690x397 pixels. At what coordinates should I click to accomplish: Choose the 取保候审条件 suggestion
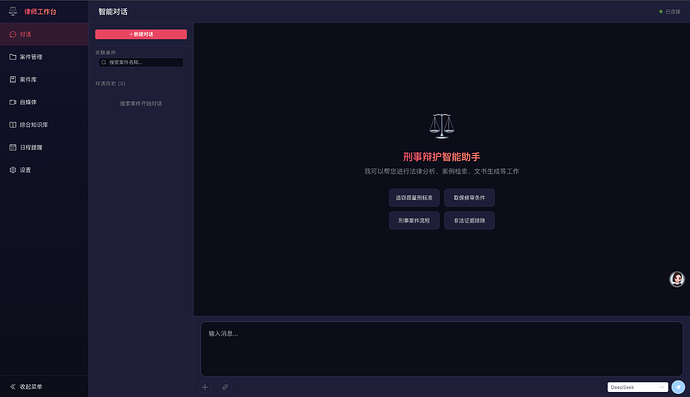469,198
